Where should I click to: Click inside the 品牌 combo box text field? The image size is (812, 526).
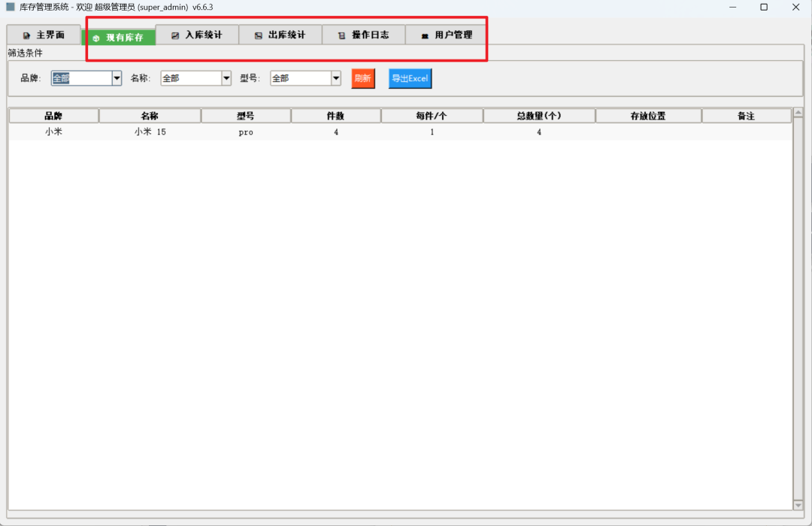tap(83, 78)
